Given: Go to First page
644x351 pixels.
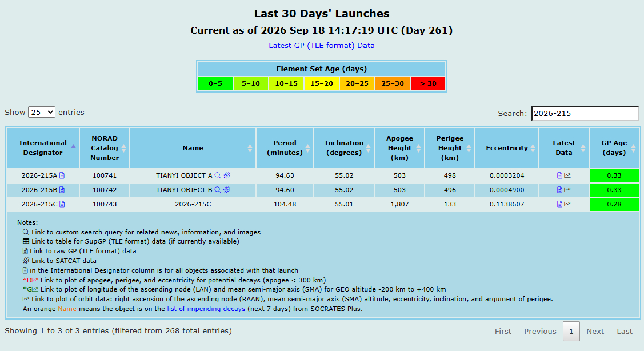Looking at the screenshot, I should pos(503,331).
